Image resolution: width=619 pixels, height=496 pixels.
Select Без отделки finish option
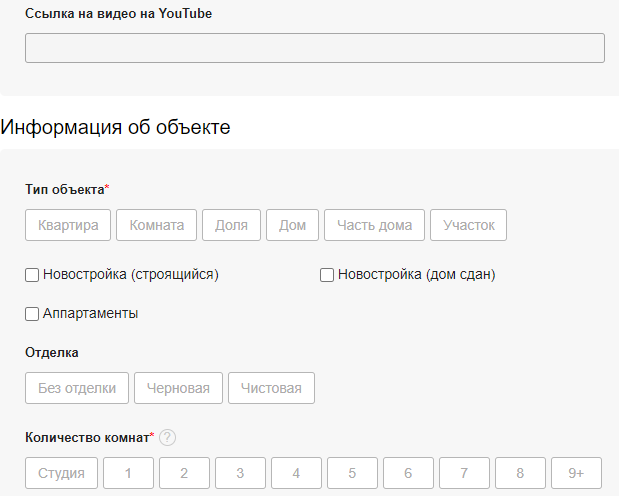pos(77,388)
